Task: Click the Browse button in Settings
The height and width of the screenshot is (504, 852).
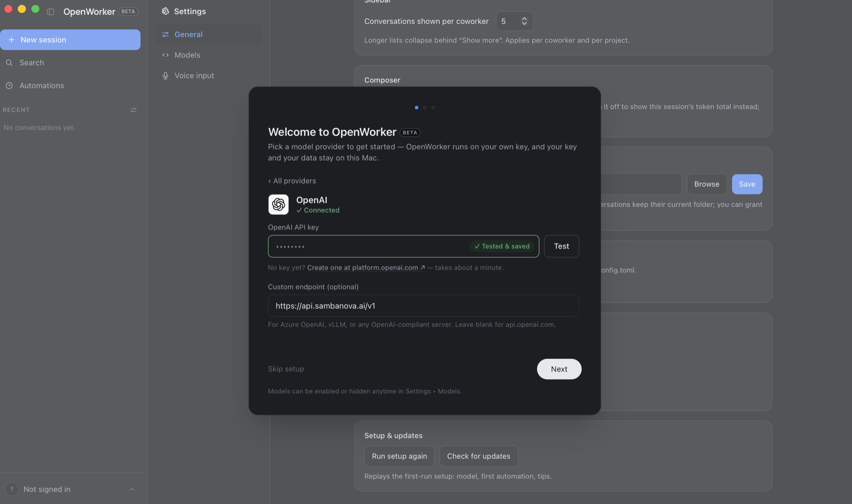Action: click(707, 184)
